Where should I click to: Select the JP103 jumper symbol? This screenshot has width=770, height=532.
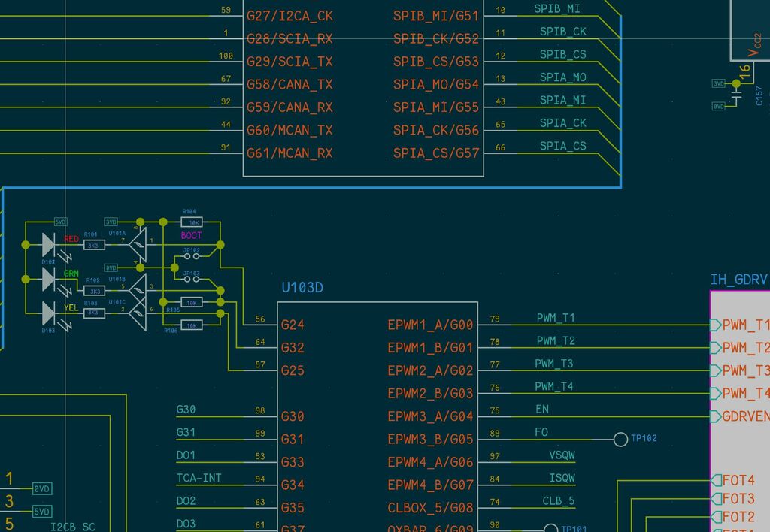click(191, 278)
